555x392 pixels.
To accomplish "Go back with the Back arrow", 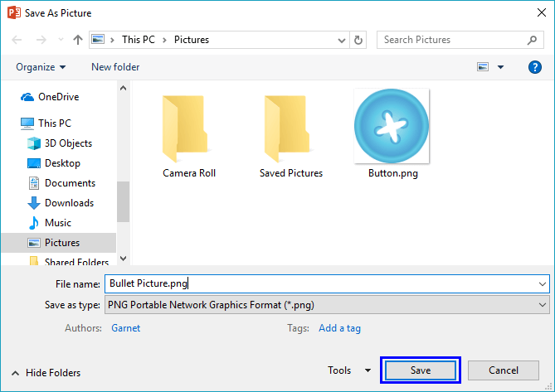I will [x=17, y=40].
